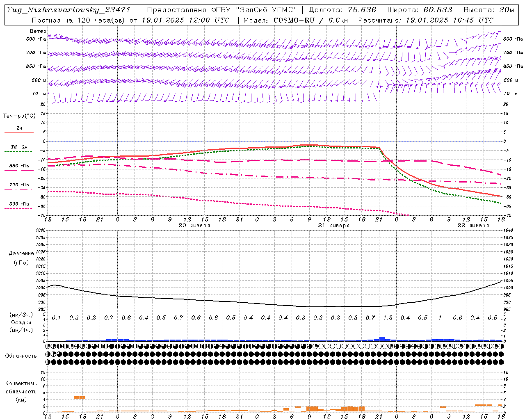
Task: Click the (мм/3ч.) unit label
Action: point(21,315)
